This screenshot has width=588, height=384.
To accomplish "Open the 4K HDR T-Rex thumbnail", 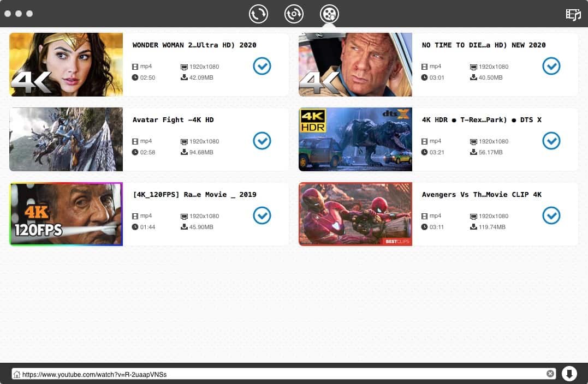I will tap(355, 140).
